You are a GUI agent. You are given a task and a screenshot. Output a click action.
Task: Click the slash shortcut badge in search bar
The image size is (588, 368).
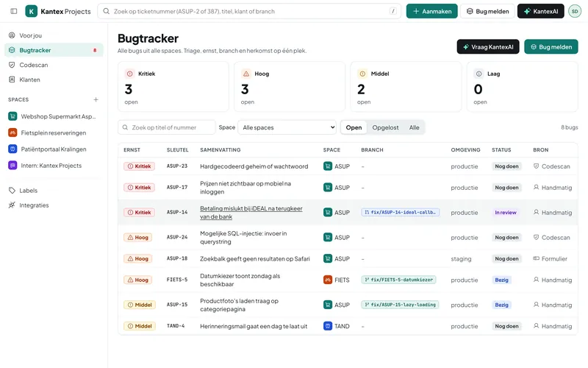click(x=393, y=11)
